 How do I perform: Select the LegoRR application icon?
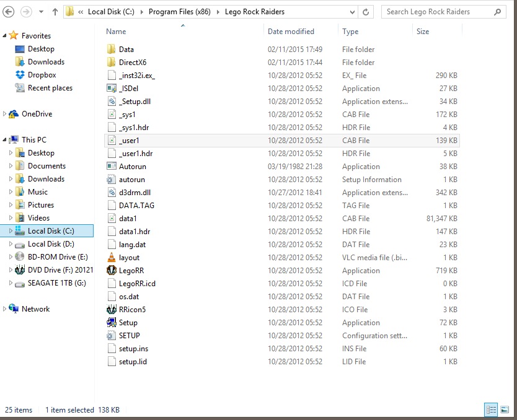coord(112,271)
